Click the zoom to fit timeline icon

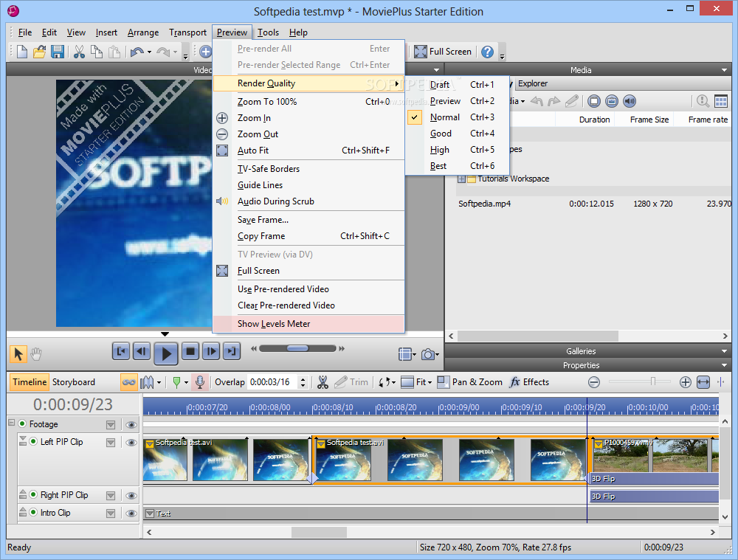coord(703,382)
